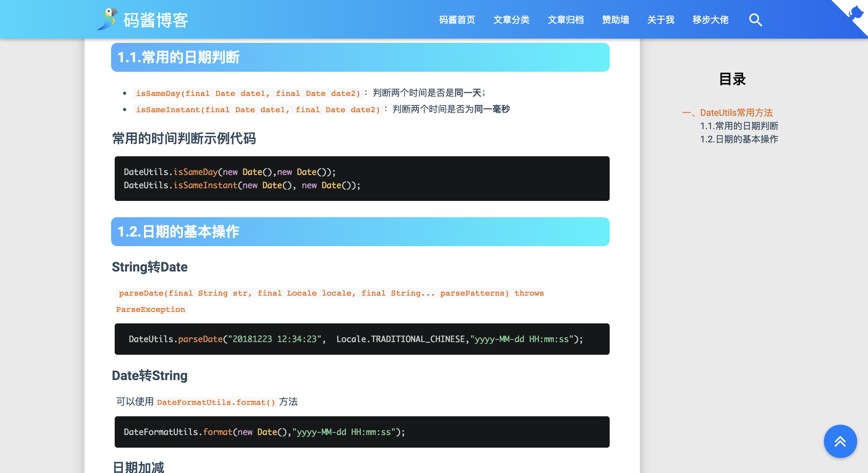Go to 文章归档 in navigation
The height and width of the screenshot is (473, 868).
coord(565,20)
